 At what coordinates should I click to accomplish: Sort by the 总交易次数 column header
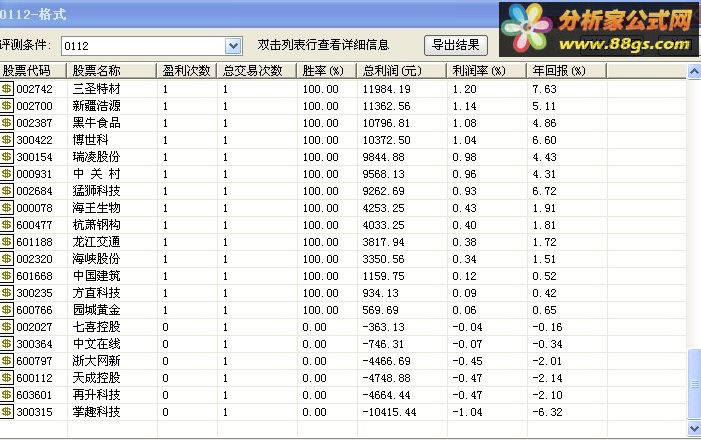coord(257,71)
